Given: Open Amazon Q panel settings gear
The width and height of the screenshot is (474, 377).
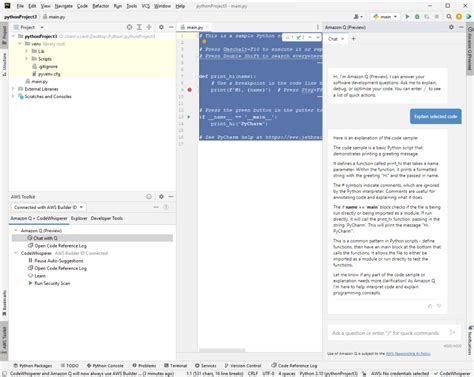Looking at the screenshot, I should coord(451,27).
